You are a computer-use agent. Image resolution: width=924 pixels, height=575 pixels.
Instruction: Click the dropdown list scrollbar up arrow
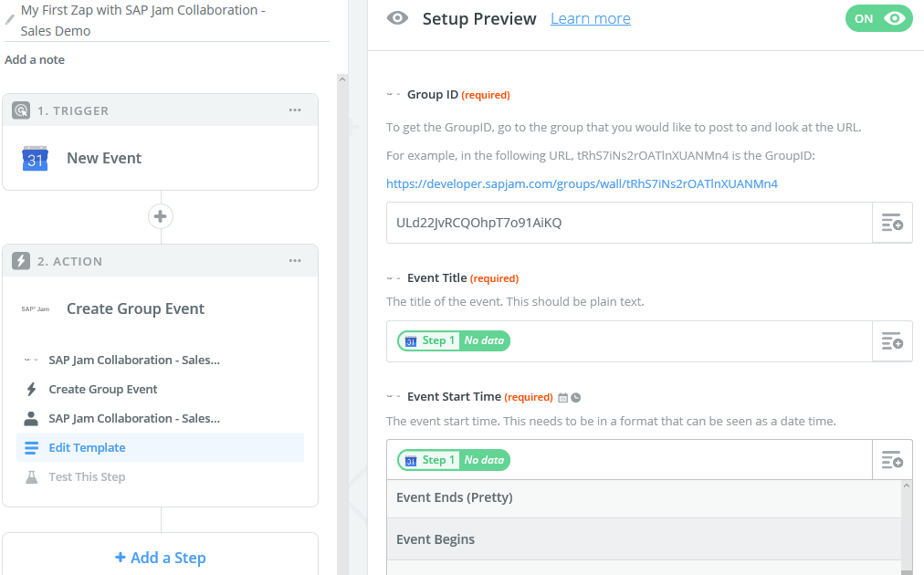(x=907, y=486)
